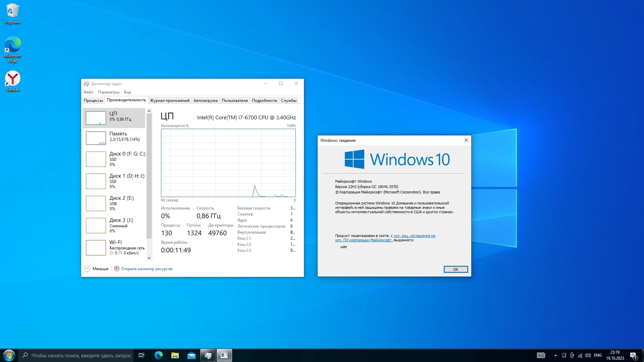Click the volume speaker tray icon
The width and height of the screenshot is (644, 362).
tap(588, 355)
